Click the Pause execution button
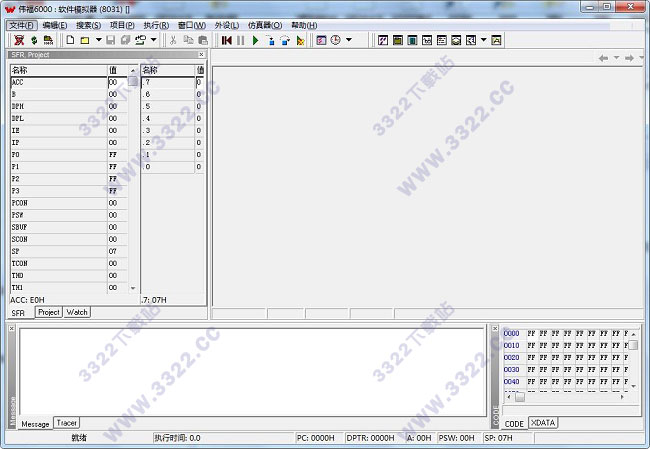 coord(241,40)
